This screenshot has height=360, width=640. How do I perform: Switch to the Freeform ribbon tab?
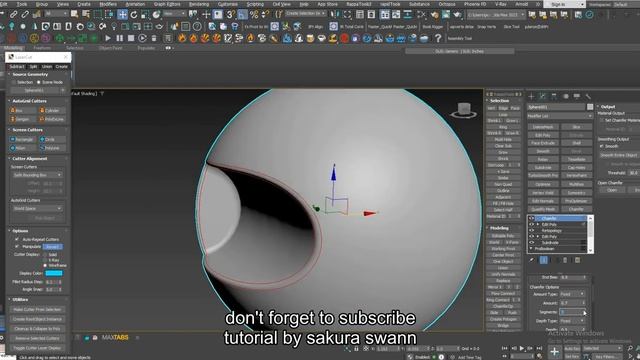(x=42, y=48)
